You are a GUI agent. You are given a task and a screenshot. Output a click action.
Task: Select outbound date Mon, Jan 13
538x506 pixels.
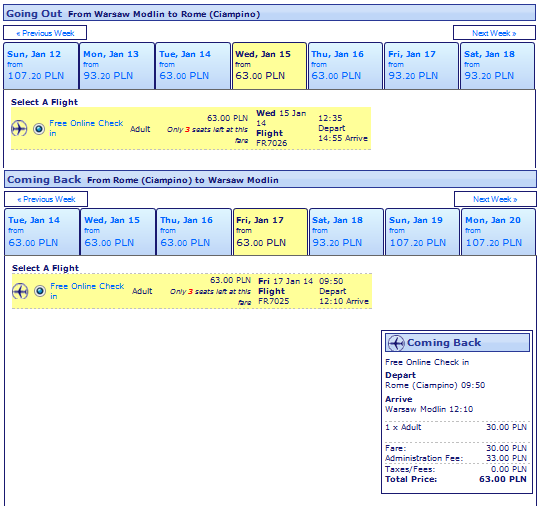point(117,66)
